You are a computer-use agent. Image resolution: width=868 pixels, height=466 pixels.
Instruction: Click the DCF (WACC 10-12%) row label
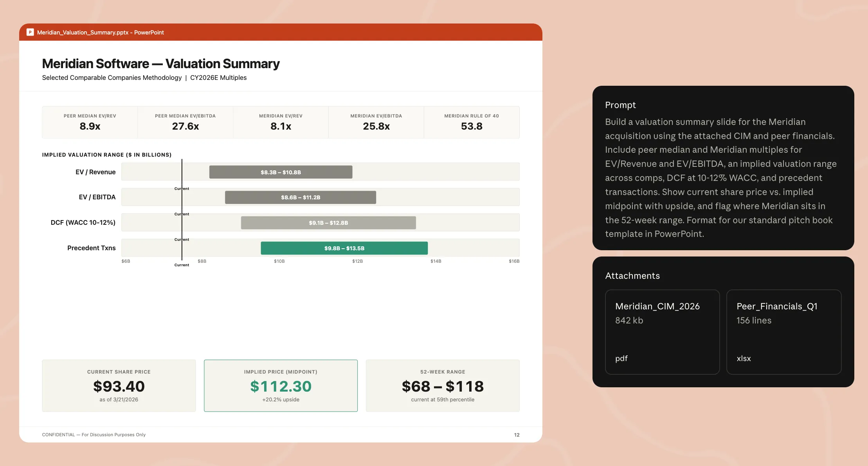pyautogui.click(x=83, y=222)
